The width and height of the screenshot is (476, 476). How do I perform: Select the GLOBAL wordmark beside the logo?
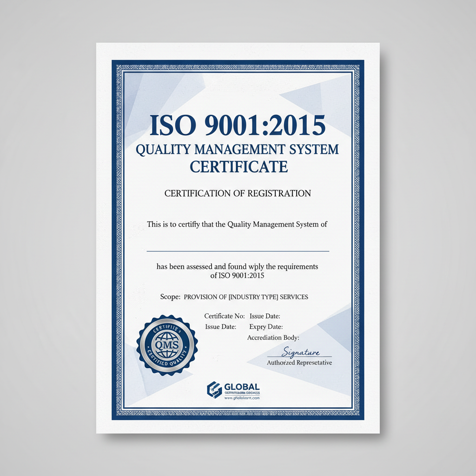242,386
